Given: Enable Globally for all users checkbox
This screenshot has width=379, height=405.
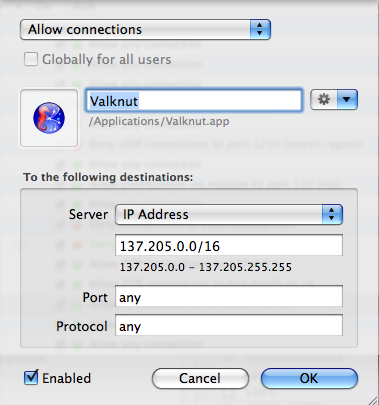Looking at the screenshot, I should [x=31, y=59].
